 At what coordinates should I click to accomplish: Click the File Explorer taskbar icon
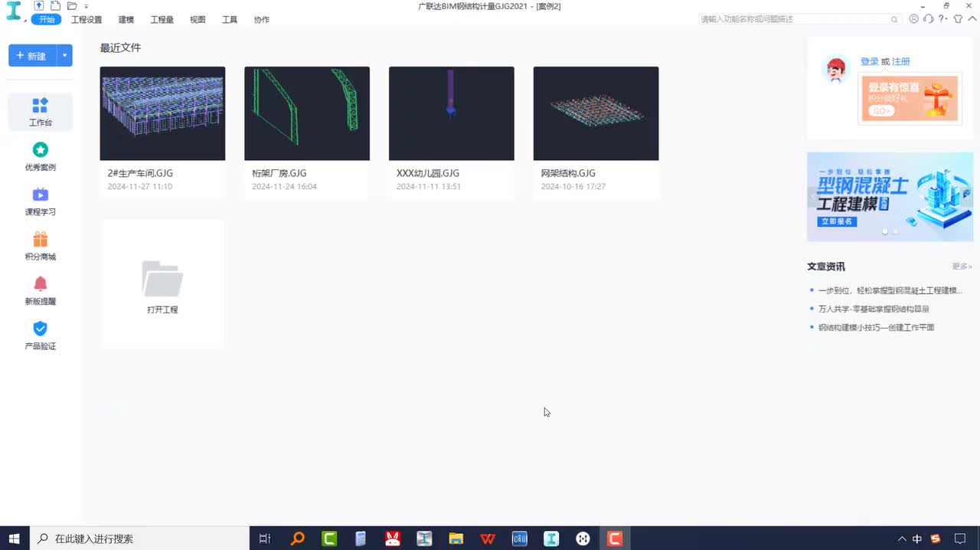click(x=456, y=539)
